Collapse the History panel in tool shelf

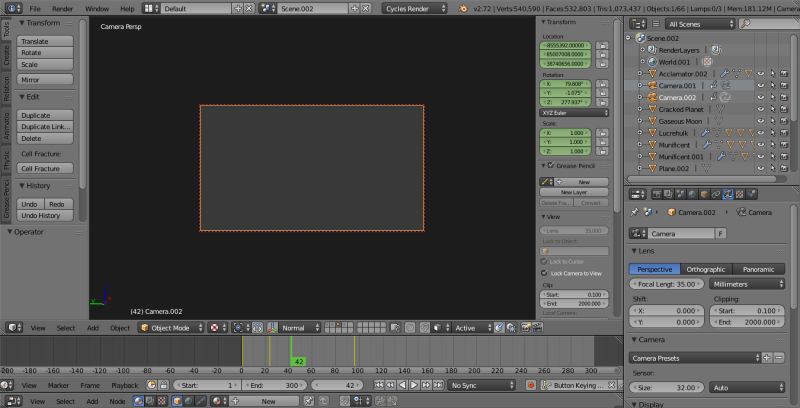[x=22, y=186]
